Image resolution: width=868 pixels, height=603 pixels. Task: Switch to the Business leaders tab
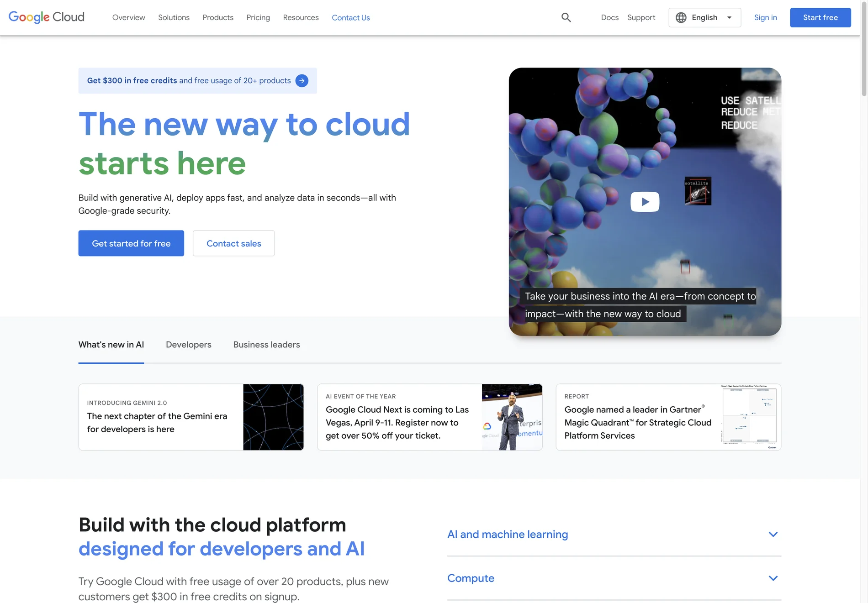(266, 345)
